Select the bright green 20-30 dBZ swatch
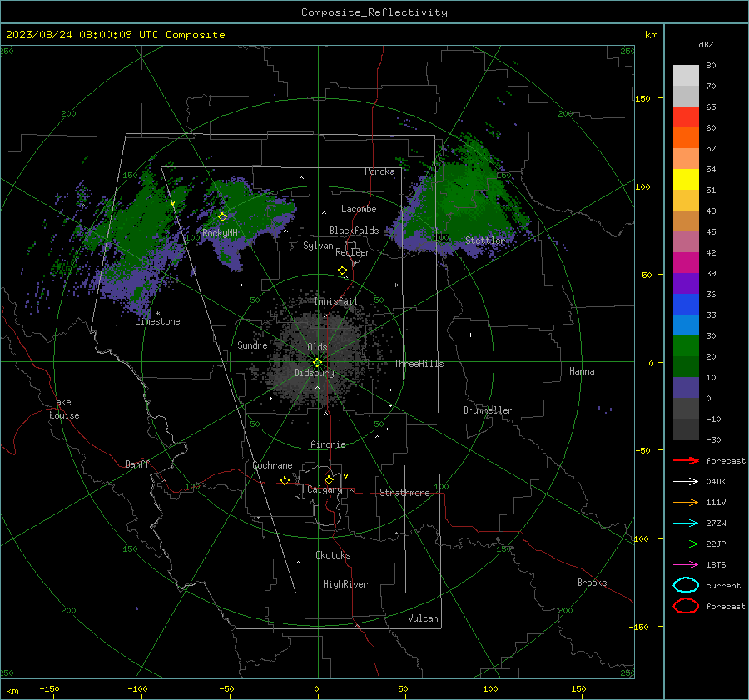 [x=686, y=346]
